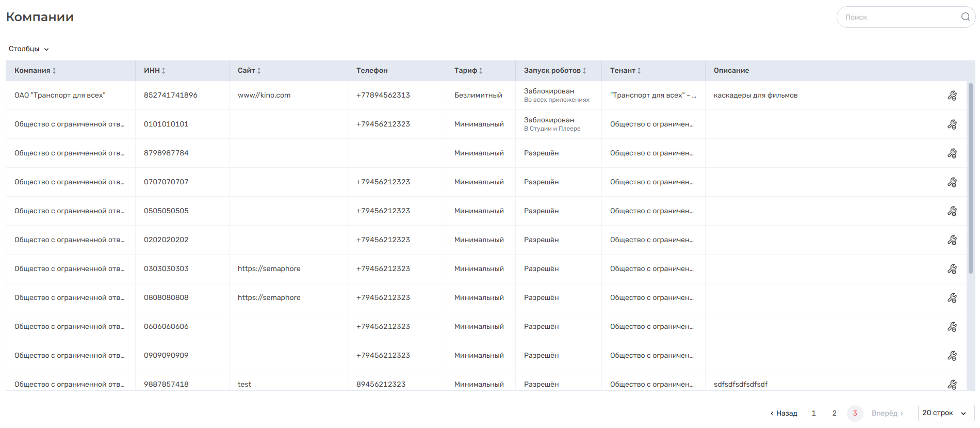Image resolution: width=980 pixels, height=428 pixels.
Task: Click wrench icon for INN 0505050505 row
Action: click(x=952, y=211)
